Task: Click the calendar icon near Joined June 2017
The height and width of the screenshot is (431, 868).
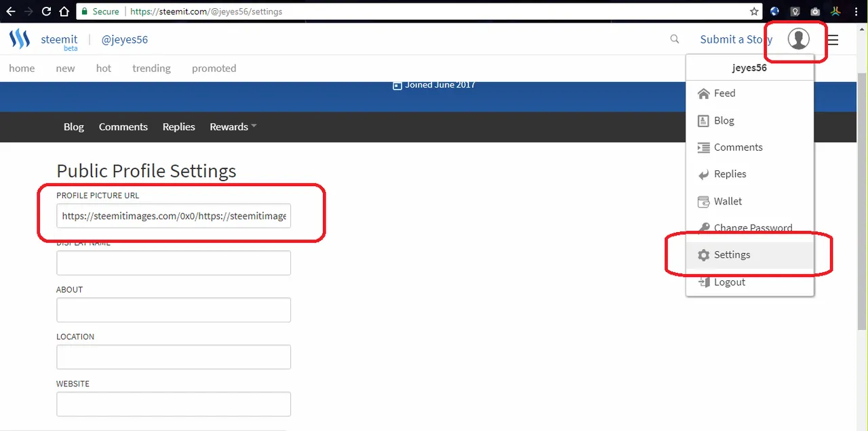Action: coord(397,86)
